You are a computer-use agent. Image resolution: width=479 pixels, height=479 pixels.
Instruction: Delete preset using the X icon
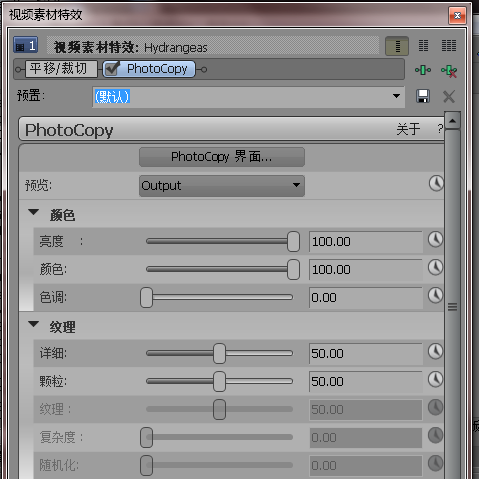[x=449, y=97]
